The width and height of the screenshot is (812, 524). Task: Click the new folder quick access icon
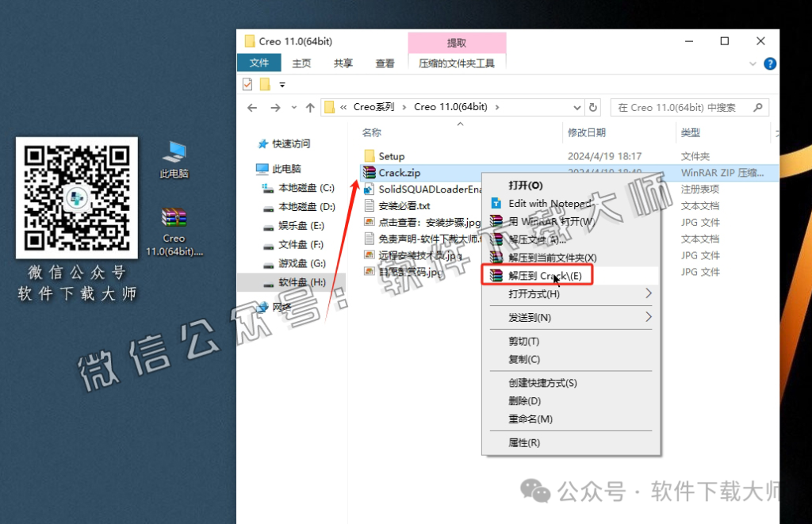[265, 84]
